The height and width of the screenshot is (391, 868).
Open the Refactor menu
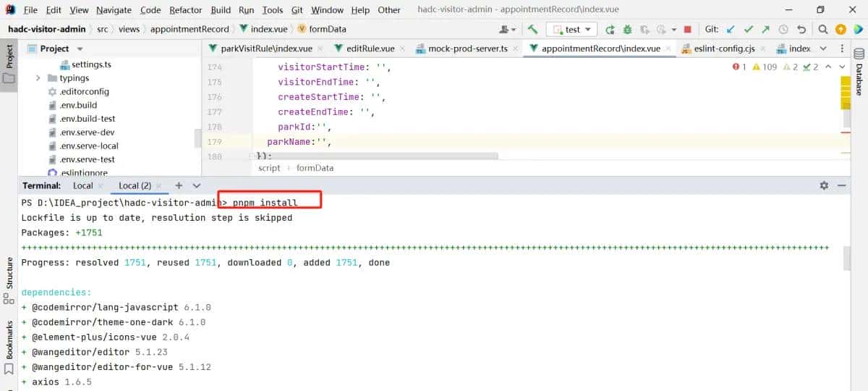point(186,10)
